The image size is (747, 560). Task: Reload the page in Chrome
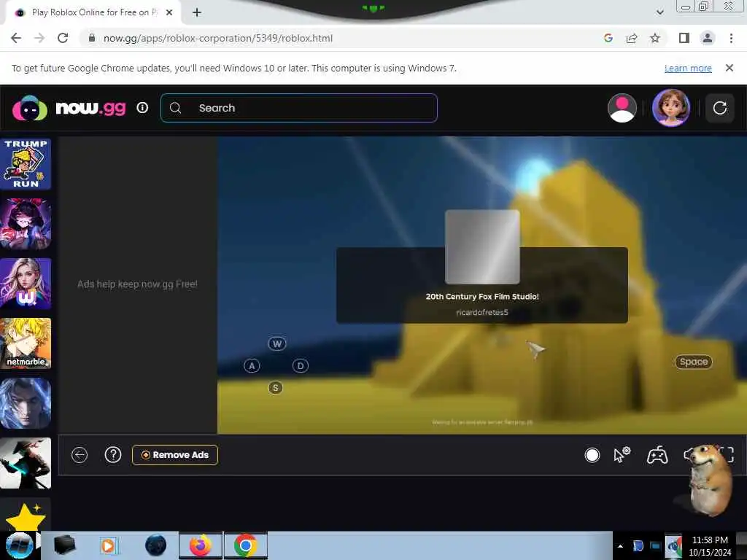point(63,38)
